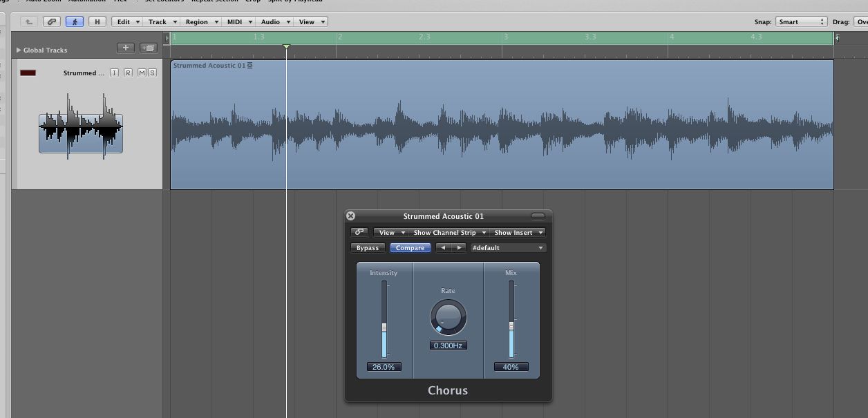Click the Intensity 26.0% value field
Screen dimensions: 868x418
point(384,367)
